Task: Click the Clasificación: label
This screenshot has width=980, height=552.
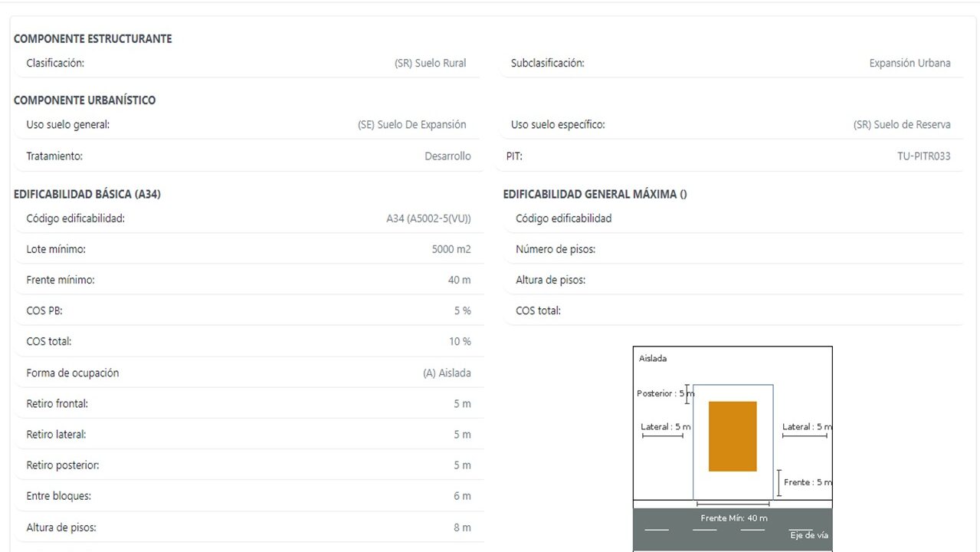Action: tap(55, 64)
